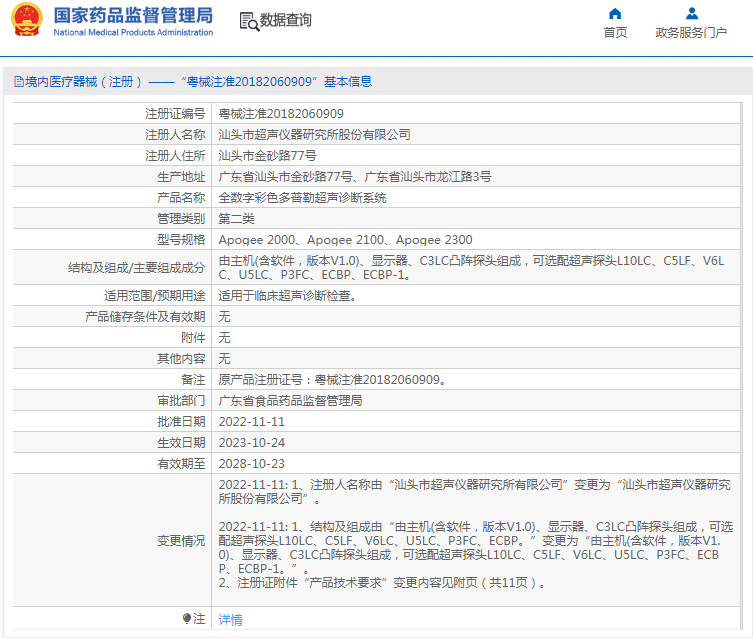This screenshot has width=753, height=638.
Task: Click the approving department 广东省食品药品监督管理局
Action: [291, 401]
